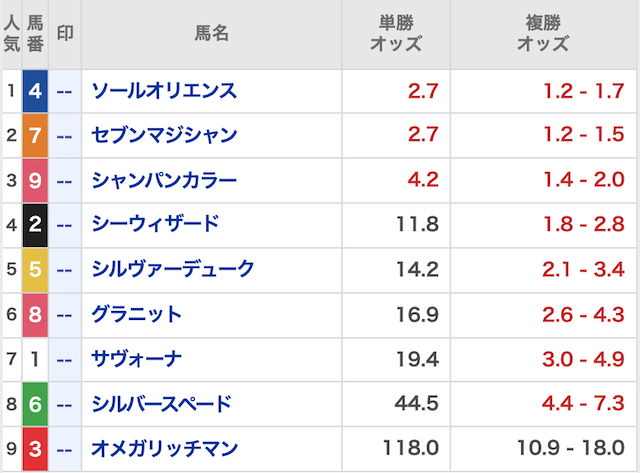Open the グラニット horse link
The height and width of the screenshot is (473, 640).
click(137, 314)
